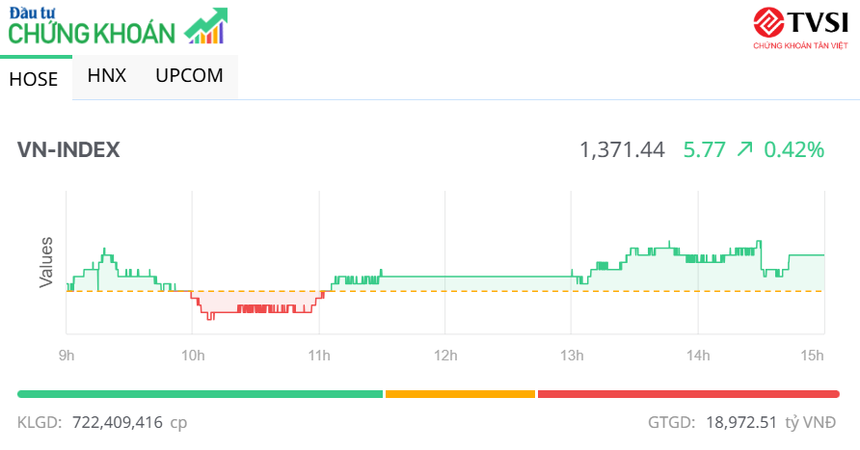Click the green bar-chart arrow logo icon
The image size is (860, 450).
tap(206, 27)
